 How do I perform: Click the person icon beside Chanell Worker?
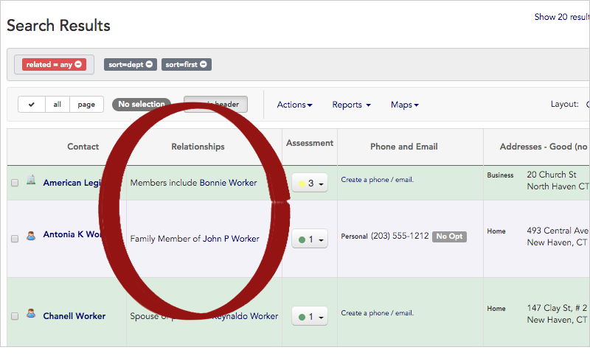[x=31, y=313]
